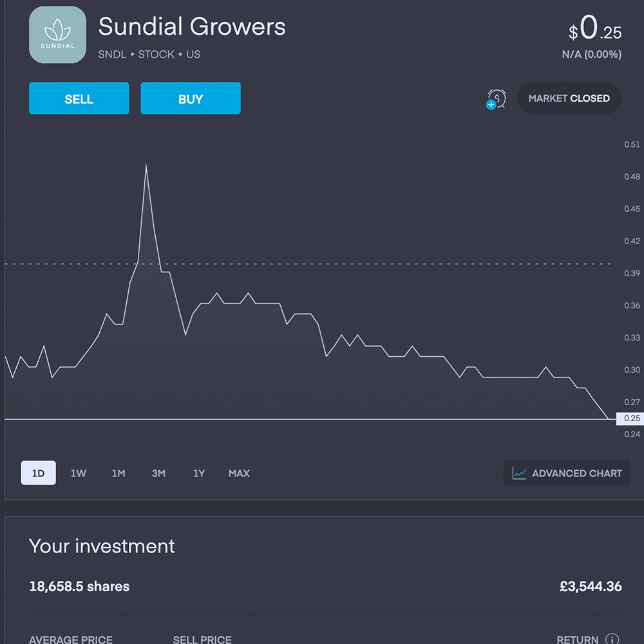Open the ADVANCED CHART view
Screen dimensions: 644x644
coord(566,473)
